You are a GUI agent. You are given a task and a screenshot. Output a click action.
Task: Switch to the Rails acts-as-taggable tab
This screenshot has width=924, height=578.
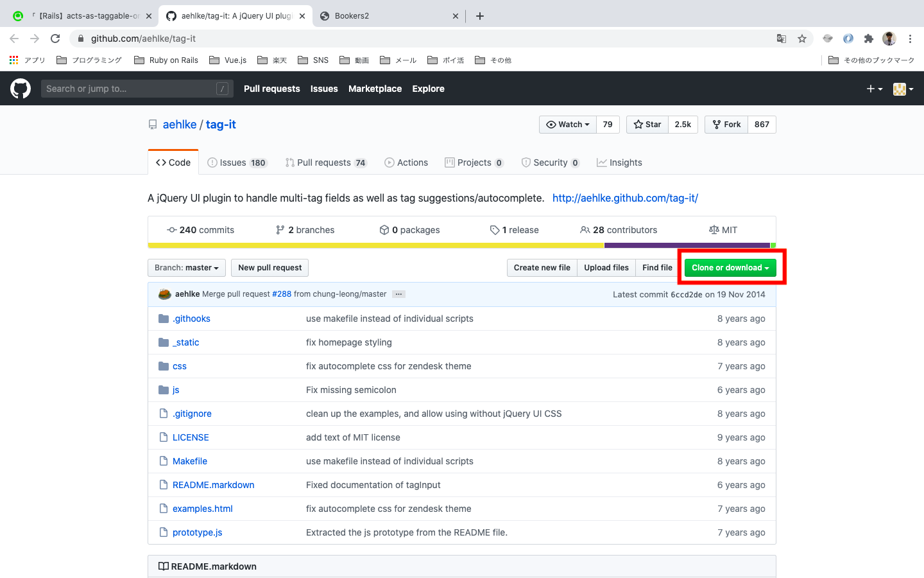81,16
